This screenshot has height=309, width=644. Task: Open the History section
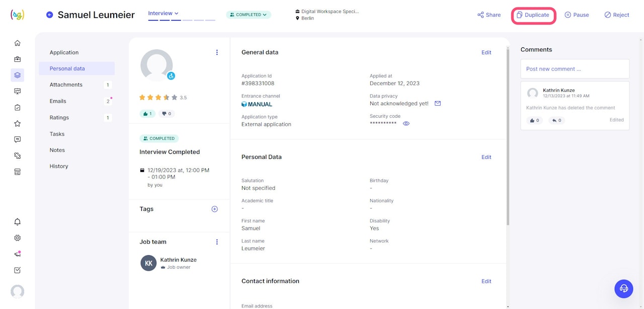(x=59, y=166)
